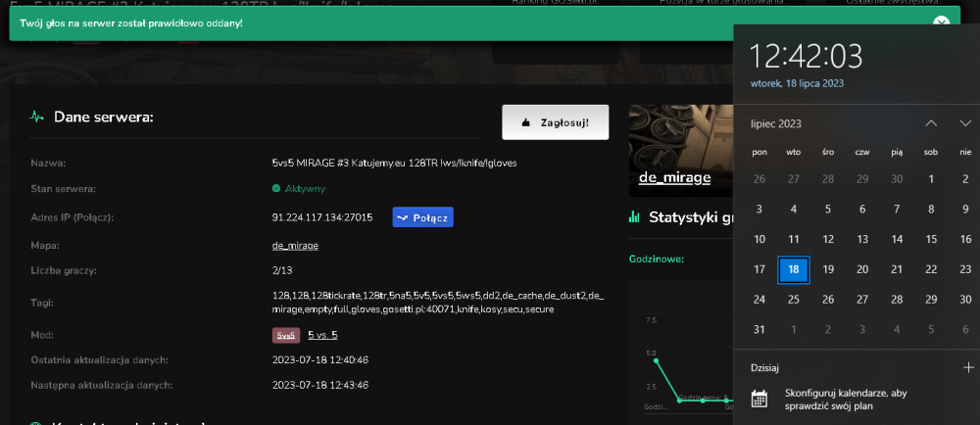Click the date wtorek, 18 lipca 2023
The height and width of the screenshot is (425, 980).
click(797, 83)
